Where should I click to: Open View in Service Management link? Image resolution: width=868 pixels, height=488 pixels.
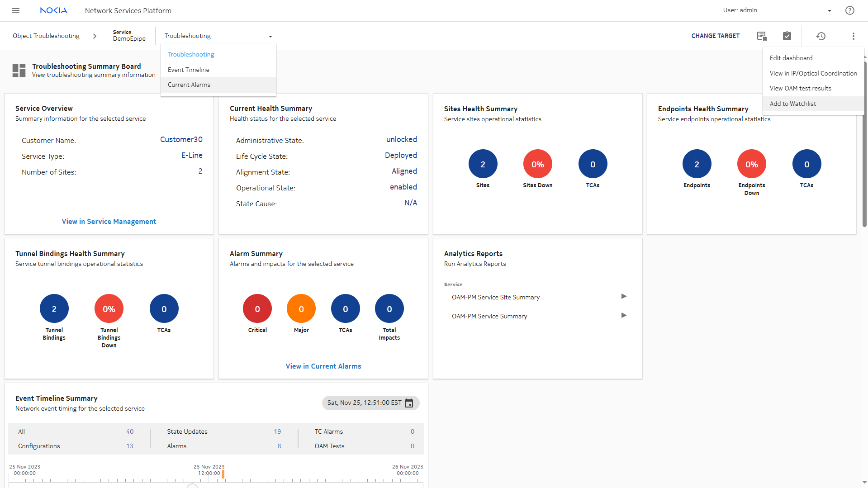pos(109,222)
